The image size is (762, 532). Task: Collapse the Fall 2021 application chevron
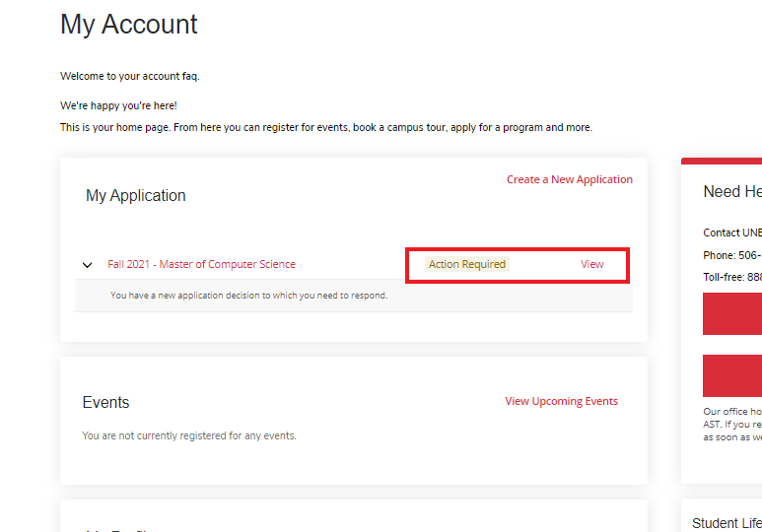coord(88,265)
